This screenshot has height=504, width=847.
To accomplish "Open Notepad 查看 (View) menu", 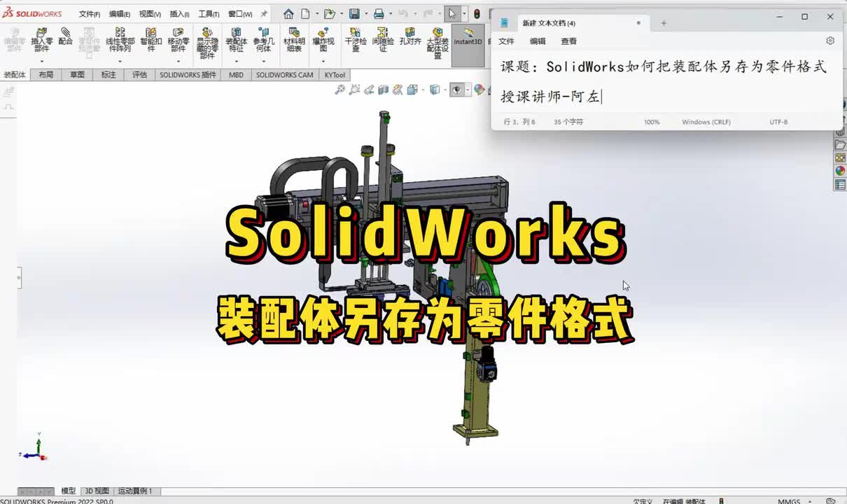I will (x=569, y=41).
